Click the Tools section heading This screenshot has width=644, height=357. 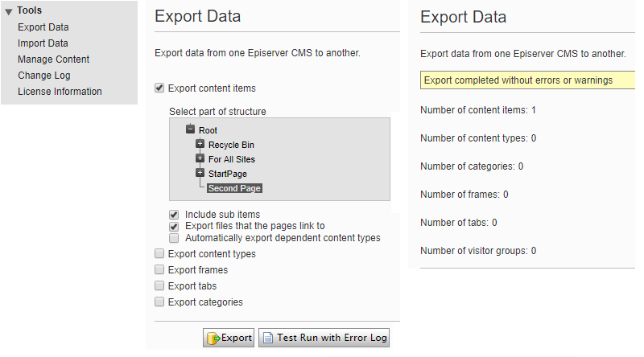[29, 10]
